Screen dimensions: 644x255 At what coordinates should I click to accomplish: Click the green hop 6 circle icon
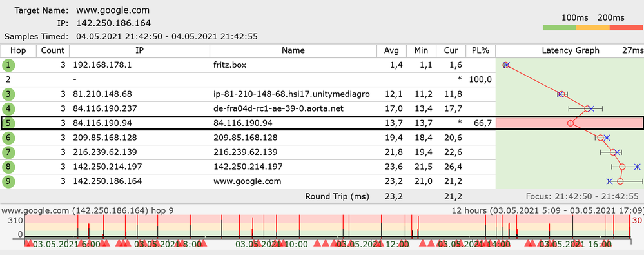coord(8,138)
